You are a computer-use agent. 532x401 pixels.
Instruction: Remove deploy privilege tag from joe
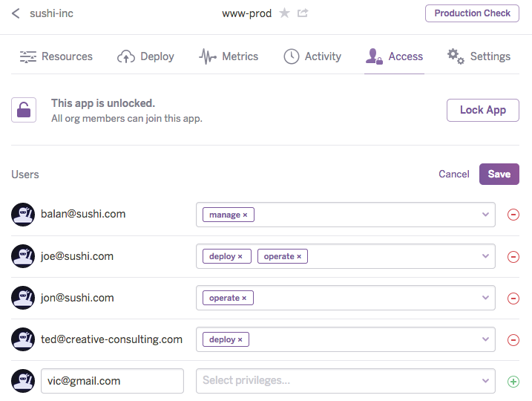pyautogui.click(x=240, y=257)
